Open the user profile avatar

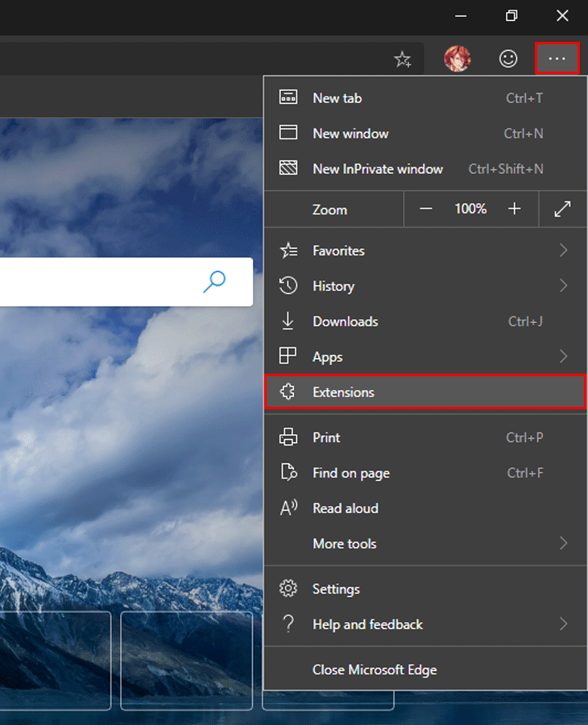point(458,59)
